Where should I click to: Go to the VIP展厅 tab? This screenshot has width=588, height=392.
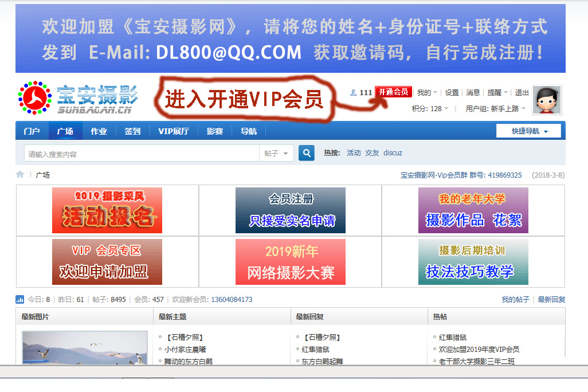[x=173, y=131]
